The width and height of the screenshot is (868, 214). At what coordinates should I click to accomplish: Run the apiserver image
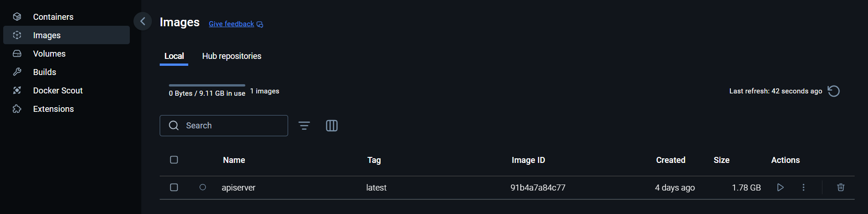tap(780, 187)
